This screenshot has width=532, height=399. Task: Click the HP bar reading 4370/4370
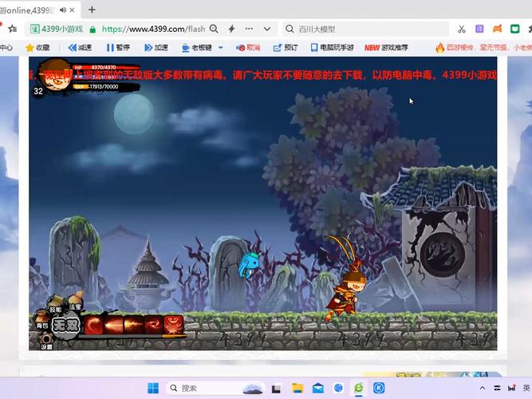click(x=106, y=67)
